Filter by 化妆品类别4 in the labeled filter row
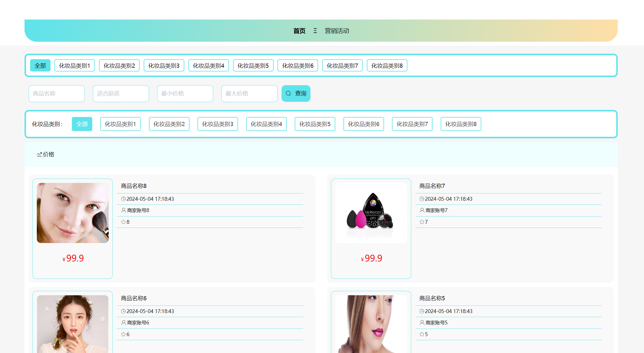Screen dimensions: 644x353 [x=266, y=124]
